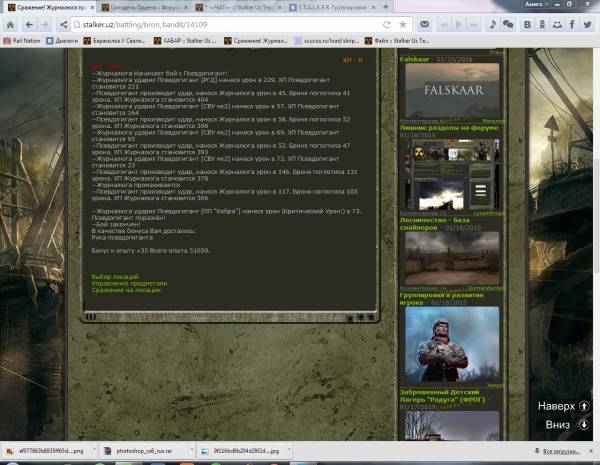Expand options for photoshop_cs6_rus.rar download
Viewport: 600px width, 465px height.
192,450
